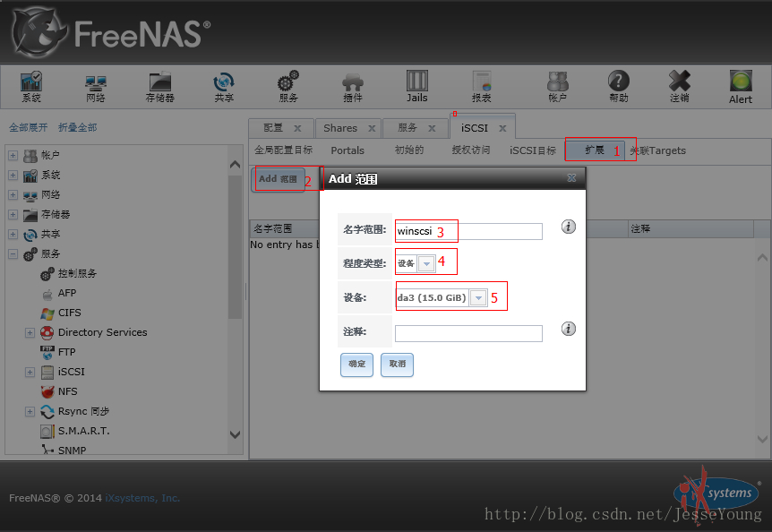
Task: Open the 共享 toolbar icon
Action: coord(224,87)
